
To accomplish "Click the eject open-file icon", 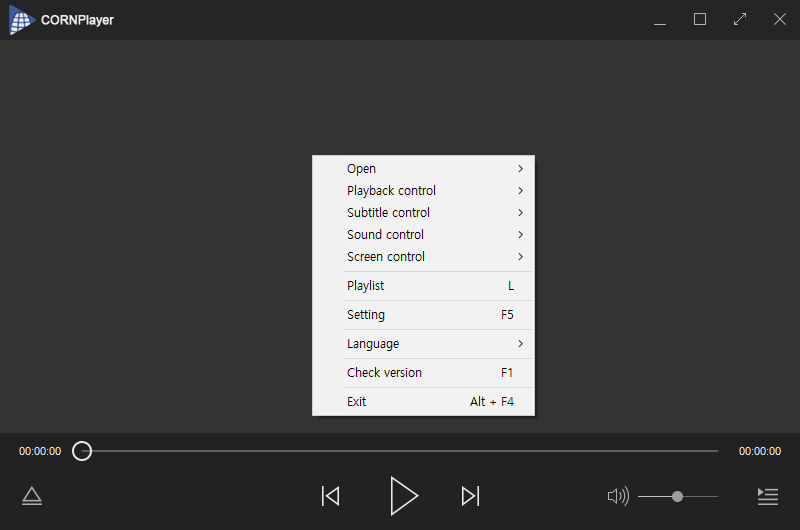I will [32, 496].
